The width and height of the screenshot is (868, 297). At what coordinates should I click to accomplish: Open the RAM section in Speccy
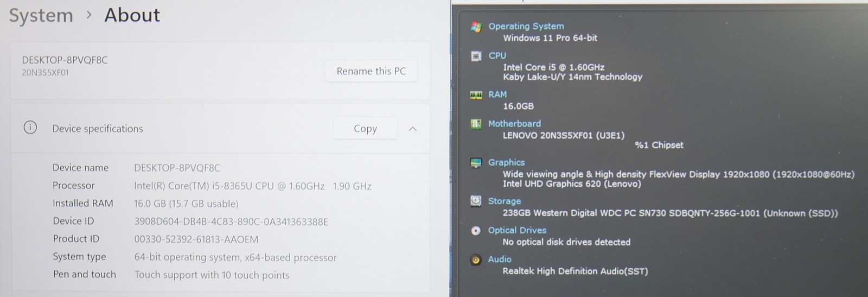click(x=497, y=94)
